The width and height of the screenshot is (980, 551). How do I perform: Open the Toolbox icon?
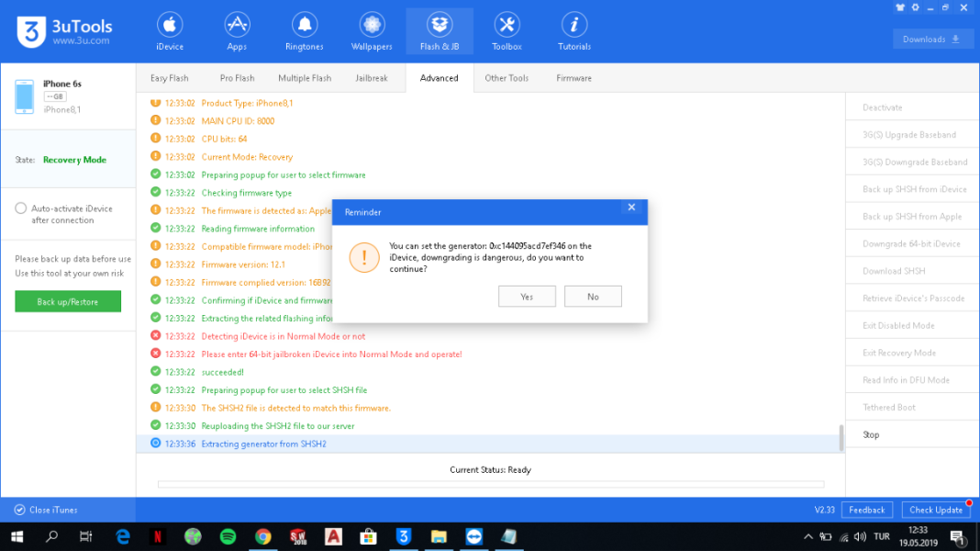[507, 25]
